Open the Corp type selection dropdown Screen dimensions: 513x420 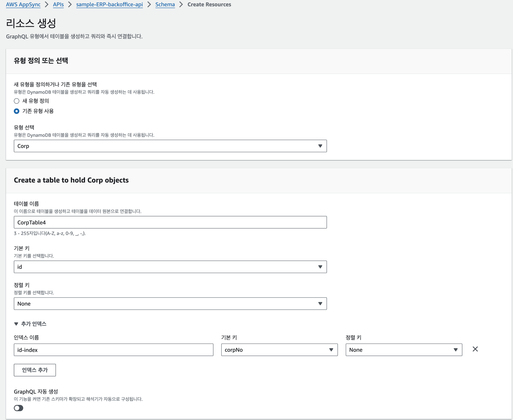tap(170, 146)
